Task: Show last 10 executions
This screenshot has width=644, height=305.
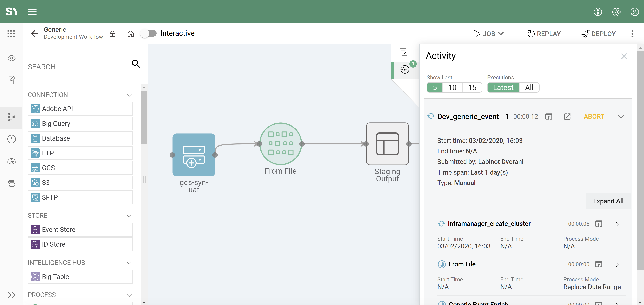Action: click(x=452, y=88)
